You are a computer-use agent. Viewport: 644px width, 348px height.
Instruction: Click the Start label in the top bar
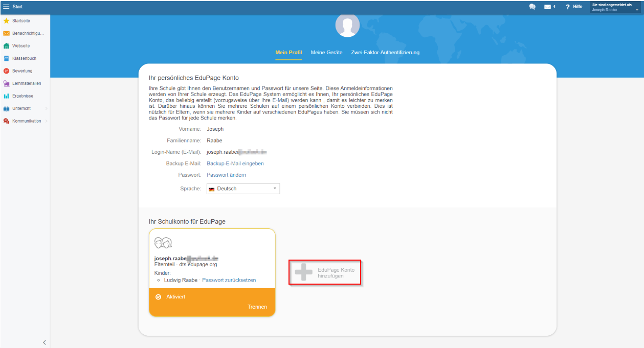point(17,7)
